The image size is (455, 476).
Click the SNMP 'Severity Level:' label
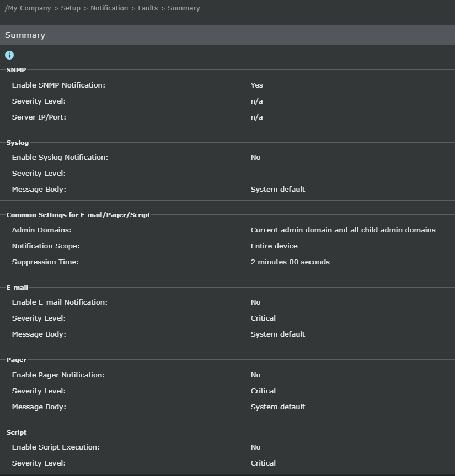pos(39,101)
